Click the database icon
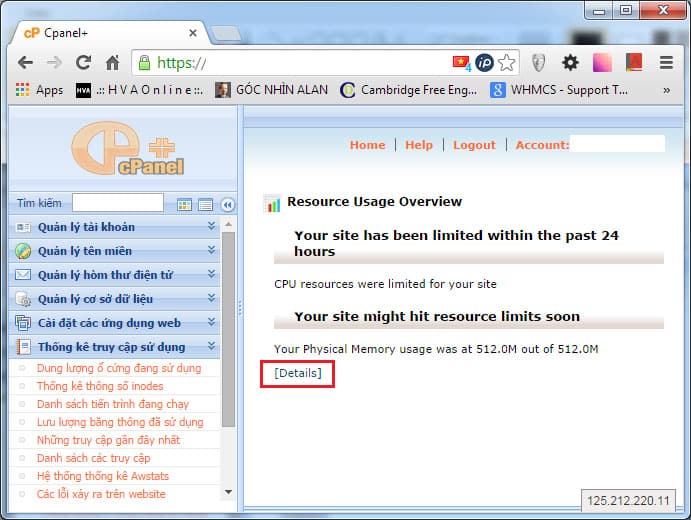 point(23,299)
